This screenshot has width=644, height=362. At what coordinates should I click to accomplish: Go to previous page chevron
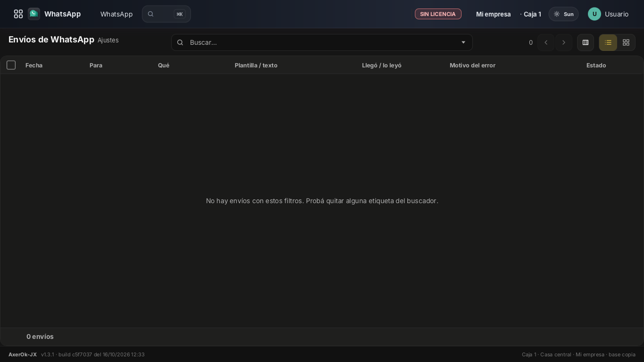pyautogui.click(x=546, y=42)
